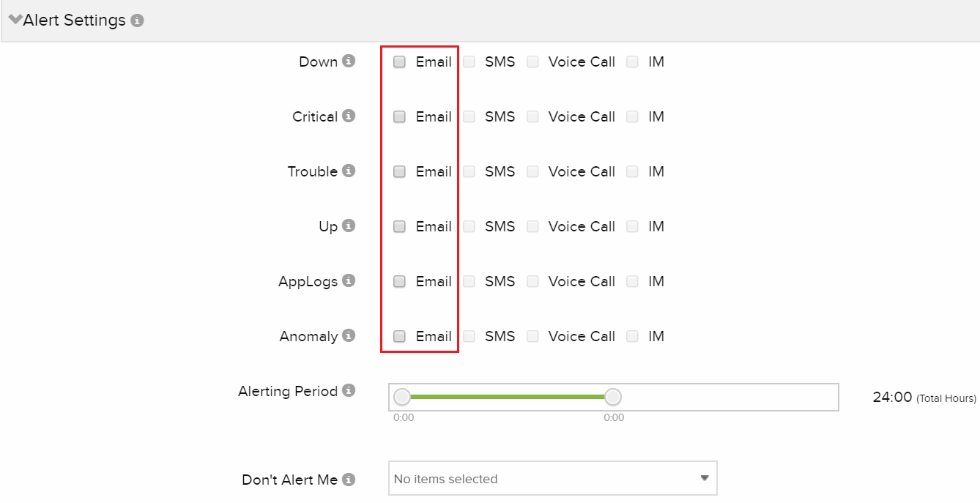
Task: Collapse the Alert Settings section
Action: [15, 20]
